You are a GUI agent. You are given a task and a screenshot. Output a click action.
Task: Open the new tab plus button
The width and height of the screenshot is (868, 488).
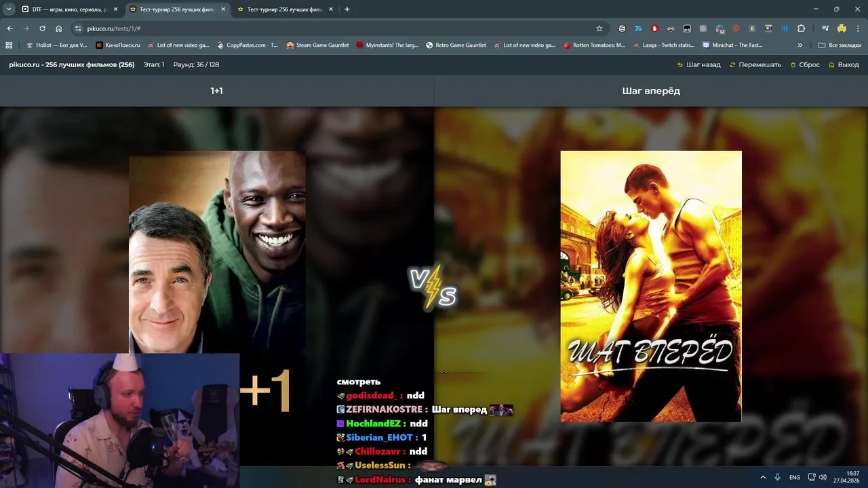pos(347,9)
